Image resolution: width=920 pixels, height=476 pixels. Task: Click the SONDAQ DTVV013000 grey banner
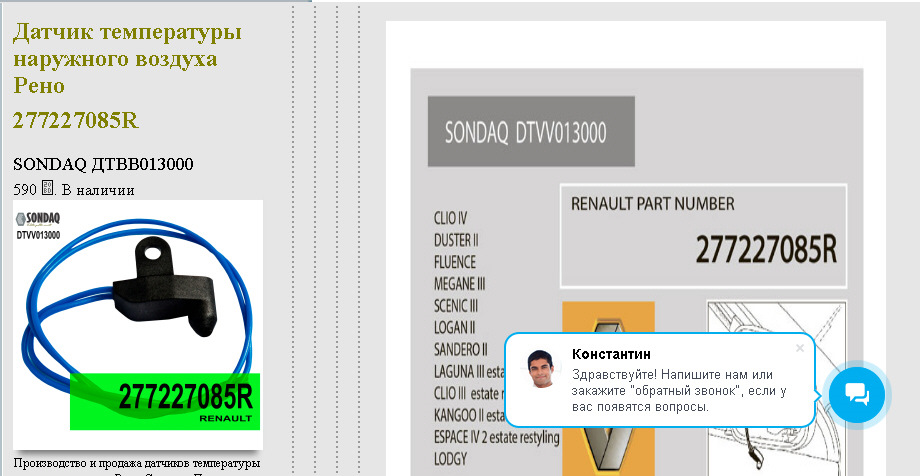tap(531, 131)
